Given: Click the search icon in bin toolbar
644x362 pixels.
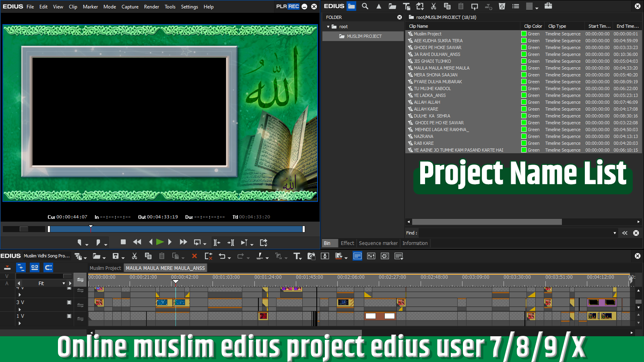Looking at the screenshot, I should [x=365, y=6].
